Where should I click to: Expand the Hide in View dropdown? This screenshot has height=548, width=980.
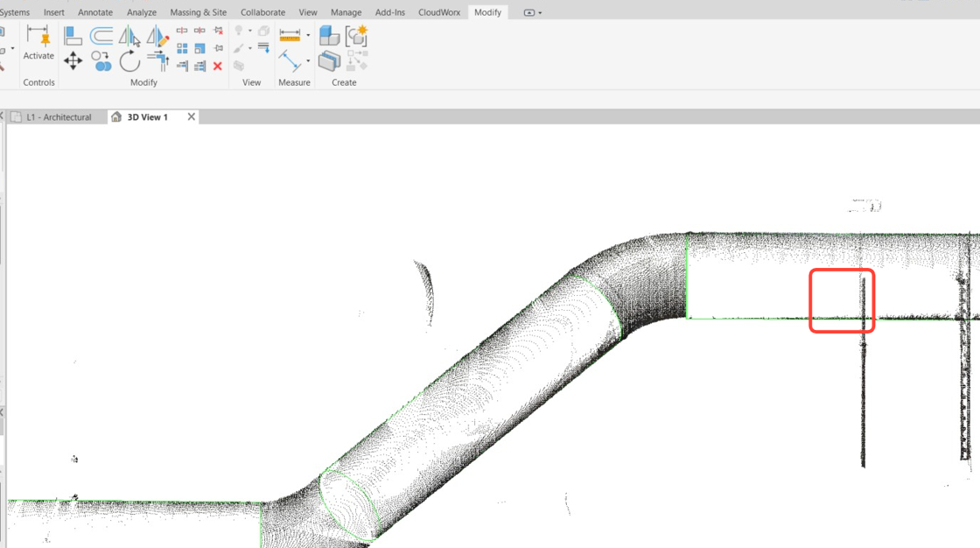point(250,32)
